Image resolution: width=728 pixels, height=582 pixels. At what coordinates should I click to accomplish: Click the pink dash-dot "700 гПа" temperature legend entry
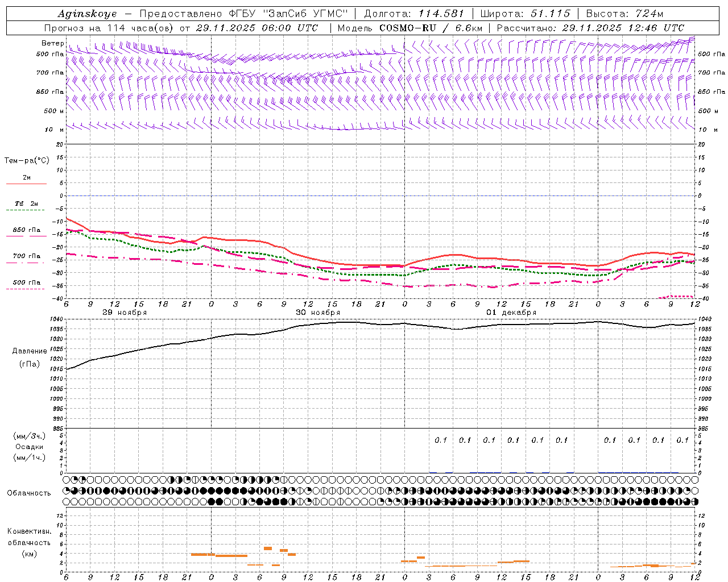click(x=26, y=259)
